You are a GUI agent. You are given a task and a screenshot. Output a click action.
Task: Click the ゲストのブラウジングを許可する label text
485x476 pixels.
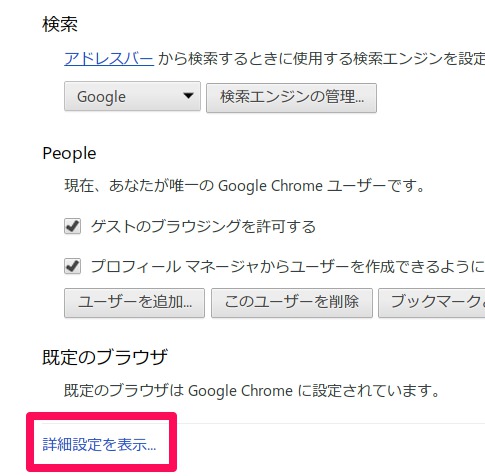[x=203, y=227]
